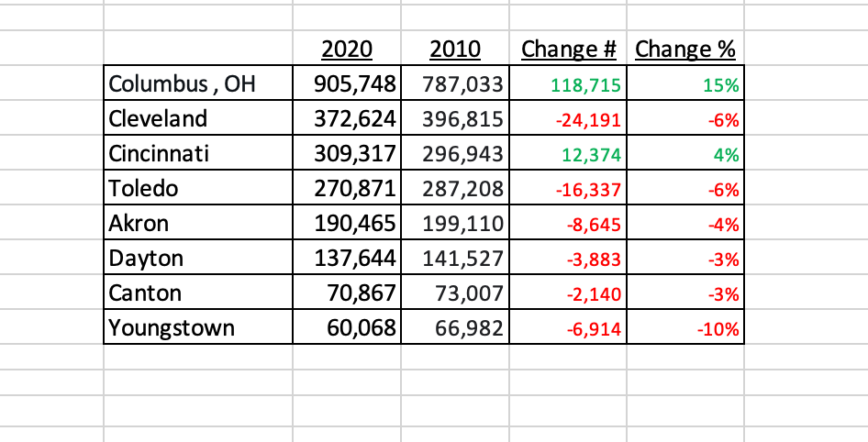Select the Dayton city cell
This screenshot has width=868, height=442.
[x=198, y=258]
